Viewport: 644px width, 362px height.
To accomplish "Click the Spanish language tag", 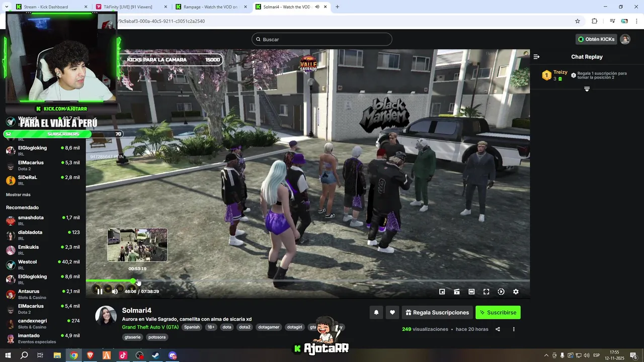I will tap(192, 327).
